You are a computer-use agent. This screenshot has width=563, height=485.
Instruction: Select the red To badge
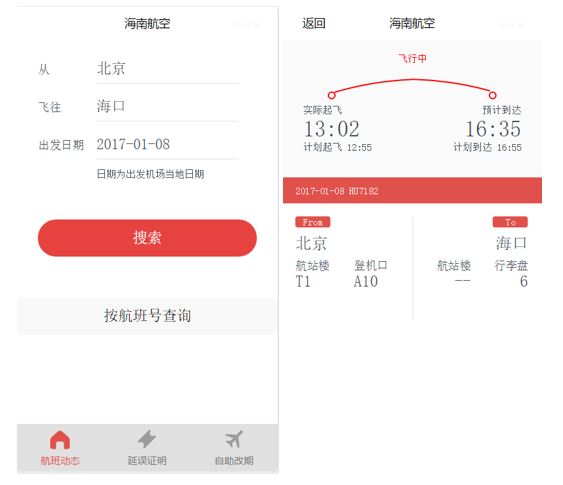[x=510, y=222]
